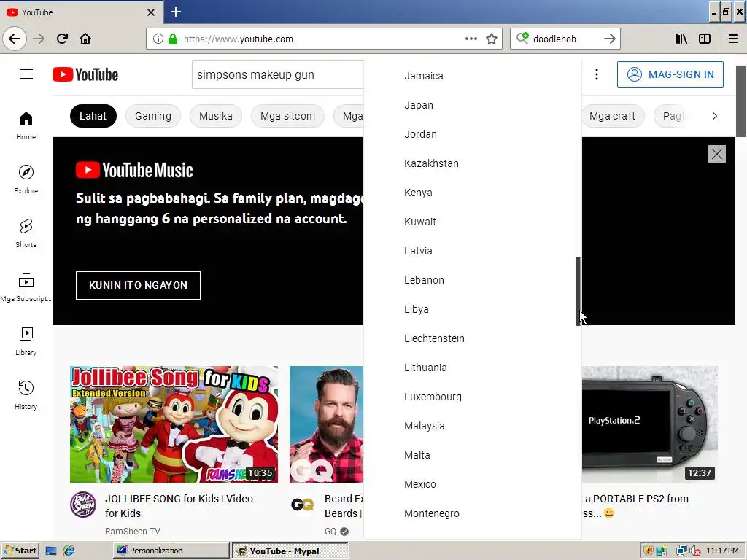Screen dimensions: 747x560
Task: Choose Lithuania from the location list
Action: tap(473, 367)
